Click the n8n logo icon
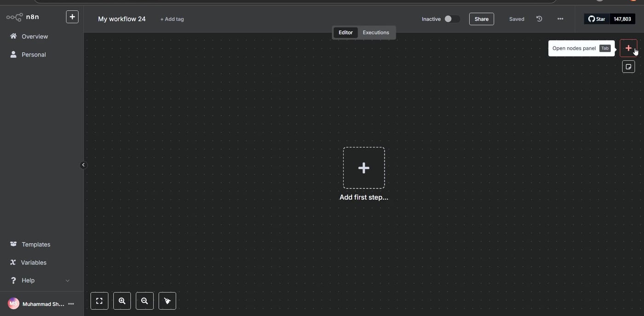644x316 pixels. (x=14, y=17)
